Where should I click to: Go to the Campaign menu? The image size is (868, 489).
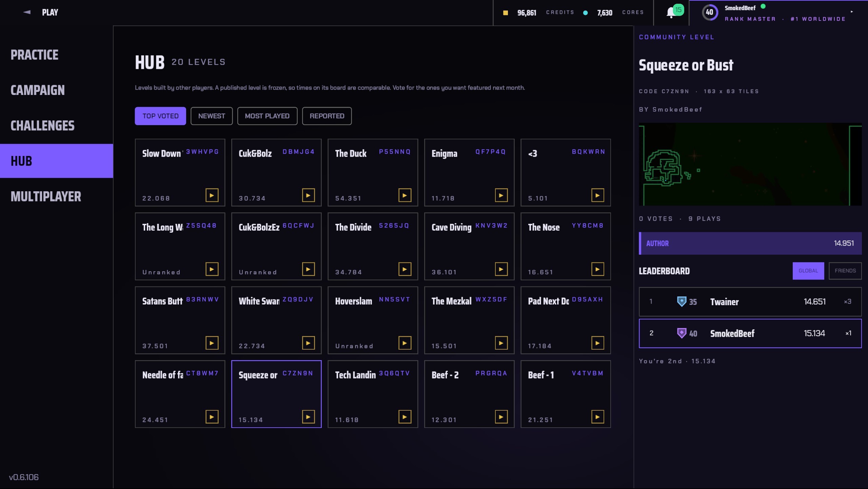38,90
